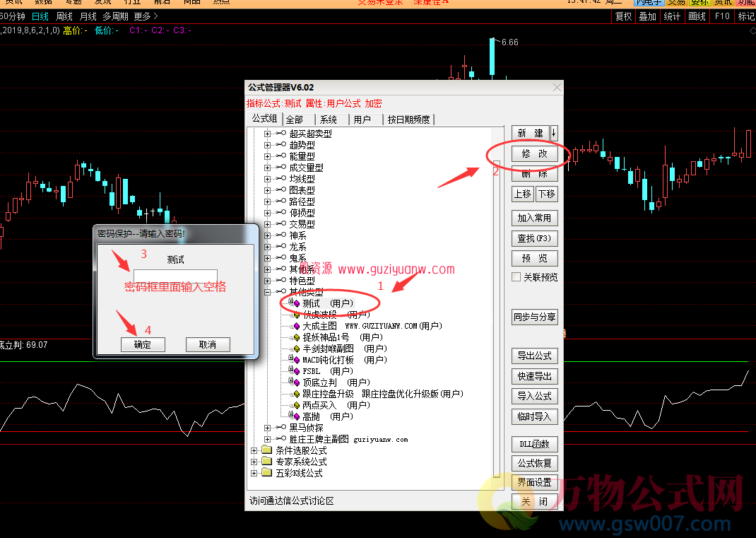Click the key icon beside 趋势型

280,145
